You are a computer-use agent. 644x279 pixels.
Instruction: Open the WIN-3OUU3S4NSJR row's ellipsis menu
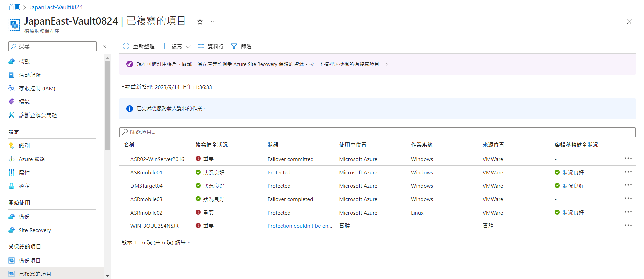point(628,225)
